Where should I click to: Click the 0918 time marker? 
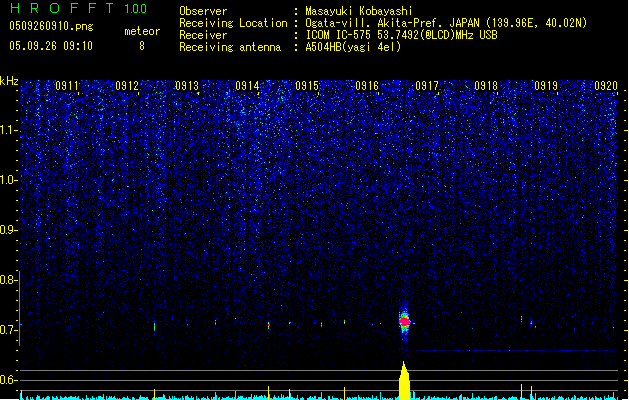(x=486, y=86)
